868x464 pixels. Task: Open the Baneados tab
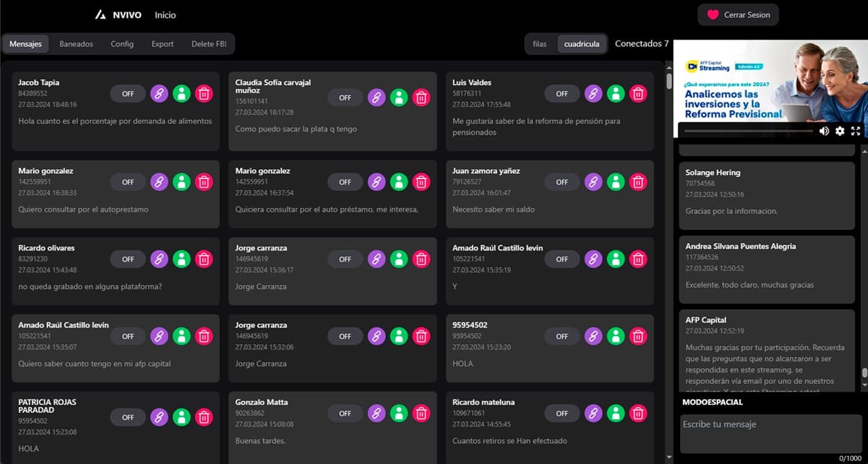[x=76, y=44]
